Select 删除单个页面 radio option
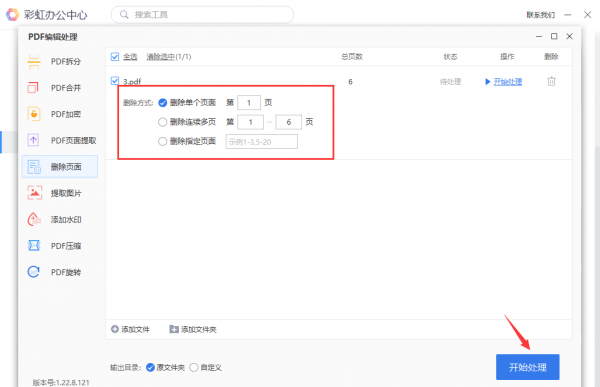This screenshot has height=387, width=600. click(x=163, y=103)
